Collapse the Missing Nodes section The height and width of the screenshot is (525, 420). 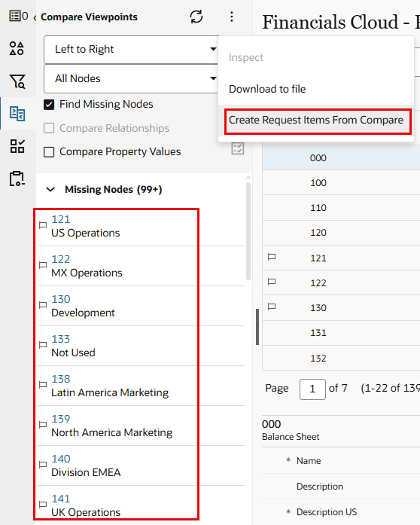pos(50,190)
